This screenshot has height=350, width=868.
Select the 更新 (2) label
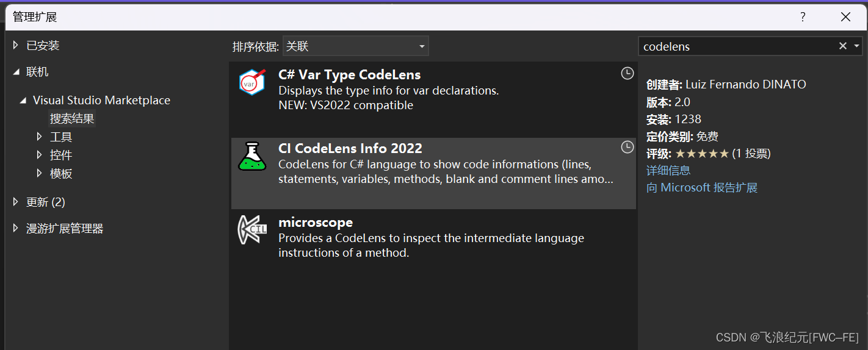pos(46,202)
